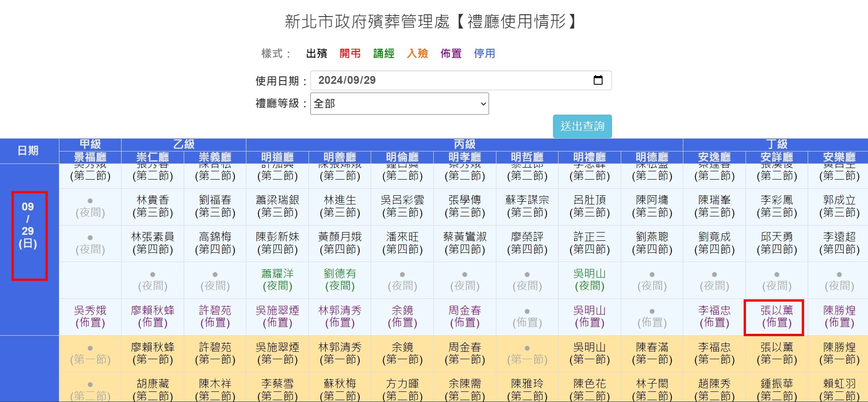868x402 pixels.
Task: Select the 邱天勇 (第四節) cell
Action: tap(776, 244)
